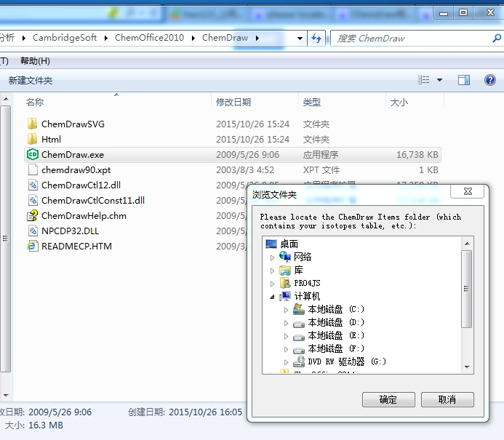Image resolution: width=504 pixels, height=440 pixels.
Task: Select ChemDrawCtlConst11.dll file icon
Action: (x=33, y=200)
